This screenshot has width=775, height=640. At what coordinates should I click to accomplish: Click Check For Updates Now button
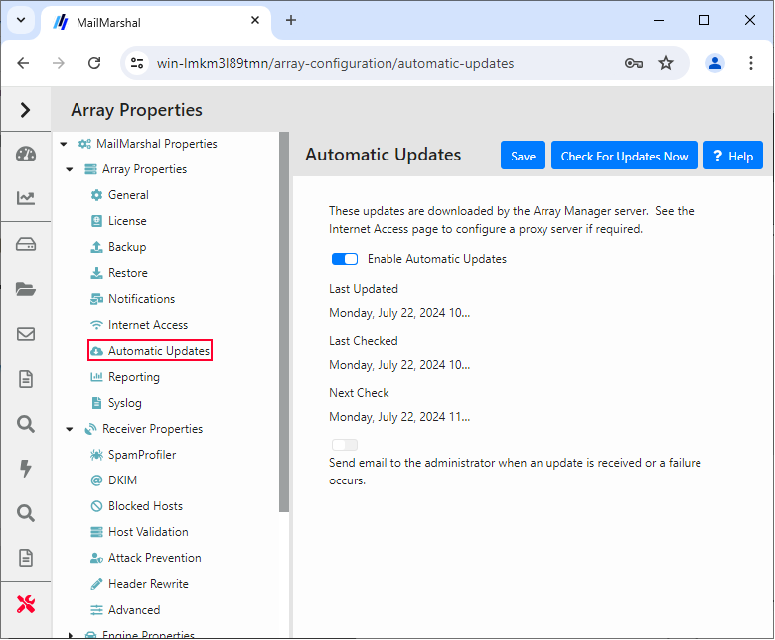624,155
